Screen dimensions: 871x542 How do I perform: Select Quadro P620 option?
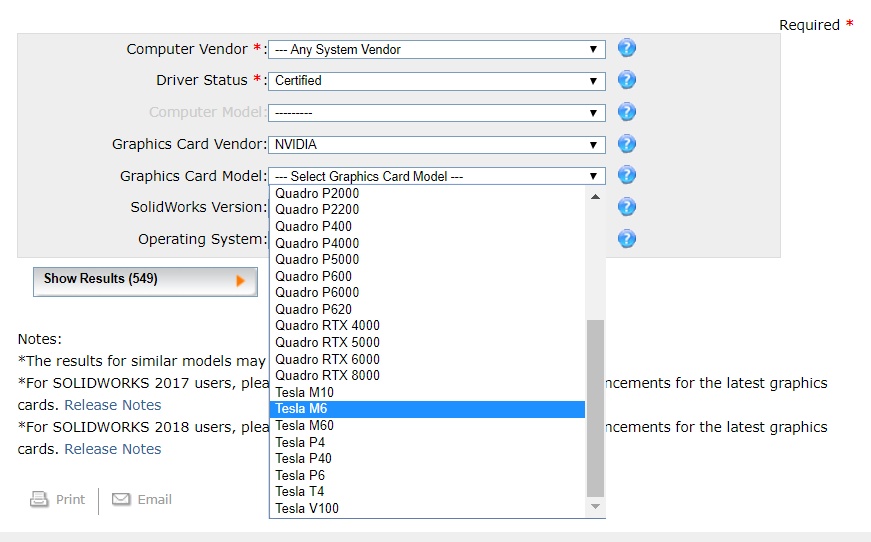427,309
